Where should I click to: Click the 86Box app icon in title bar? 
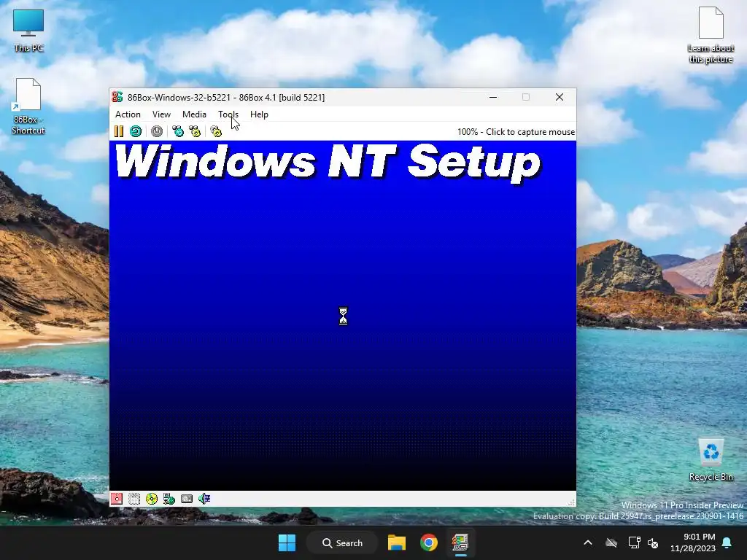(x=117, y=97)
